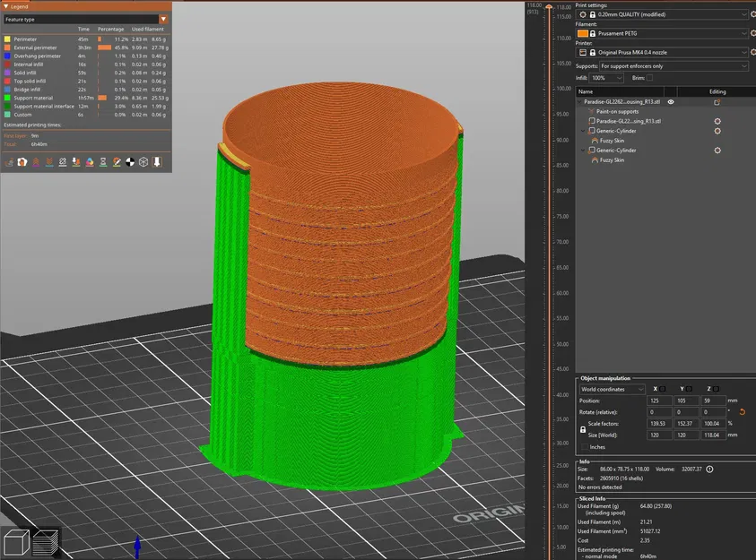Viewport: 756px width, 560px height.
Task: Open settings for the first Generic-Cylinder
Action: click(x=717, y=131)
